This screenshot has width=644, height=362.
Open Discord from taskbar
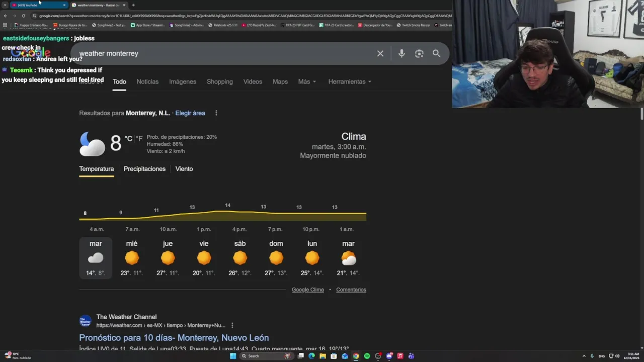389,356
